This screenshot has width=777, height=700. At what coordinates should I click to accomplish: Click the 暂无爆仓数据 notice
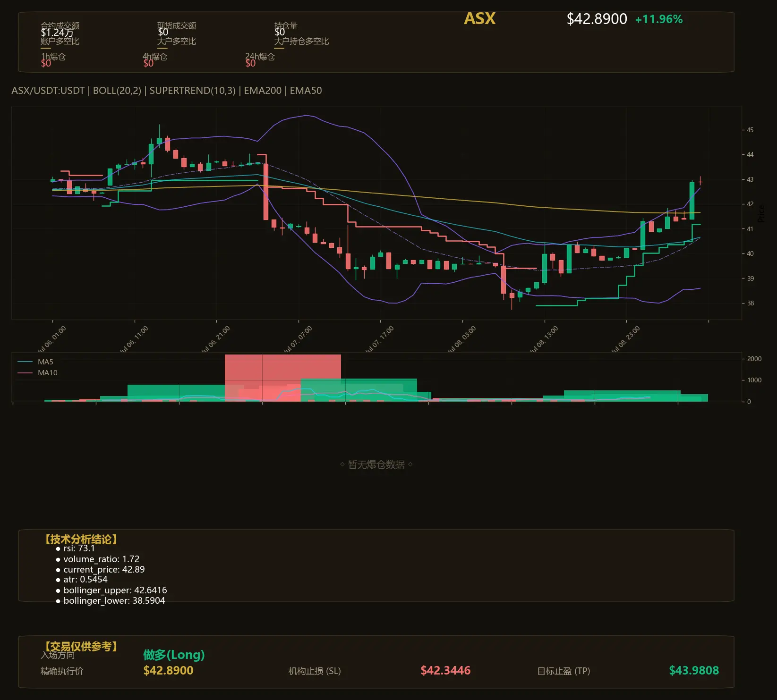[376, 464]
